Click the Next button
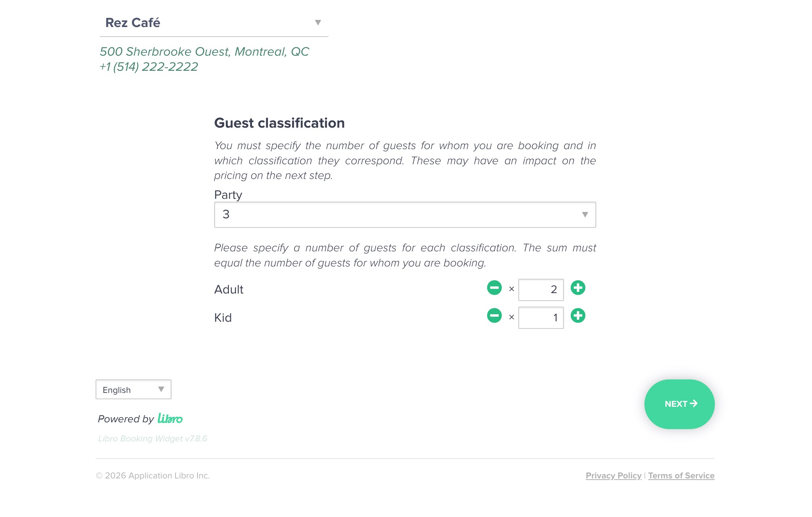The width and height of the screenshot is (812, 517). pyautogui.click(x=679, y=404)
